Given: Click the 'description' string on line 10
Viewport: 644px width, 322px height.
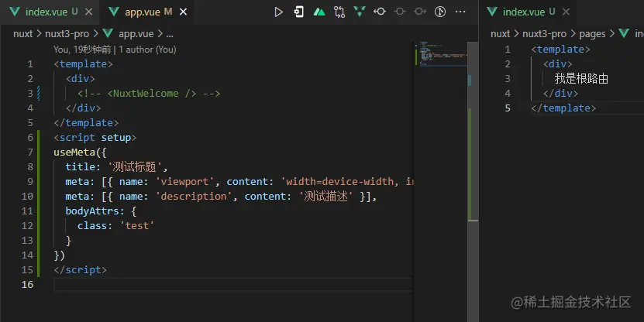Looking at the screenshot, I should 194,197.
